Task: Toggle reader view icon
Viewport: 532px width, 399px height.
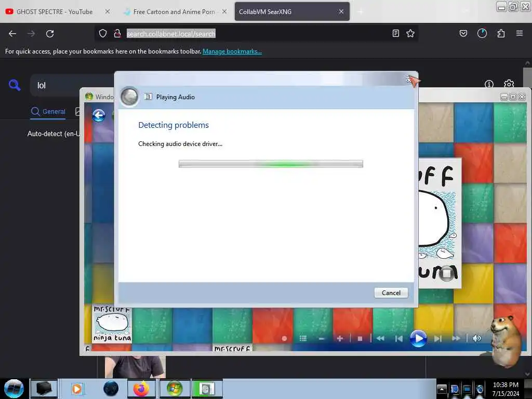Action: tap(395, 33)
